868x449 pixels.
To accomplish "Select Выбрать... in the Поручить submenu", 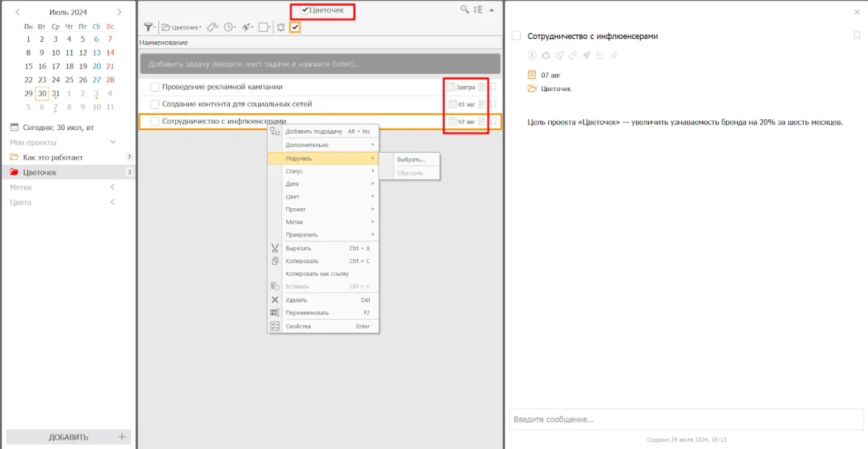I will 411,159.
